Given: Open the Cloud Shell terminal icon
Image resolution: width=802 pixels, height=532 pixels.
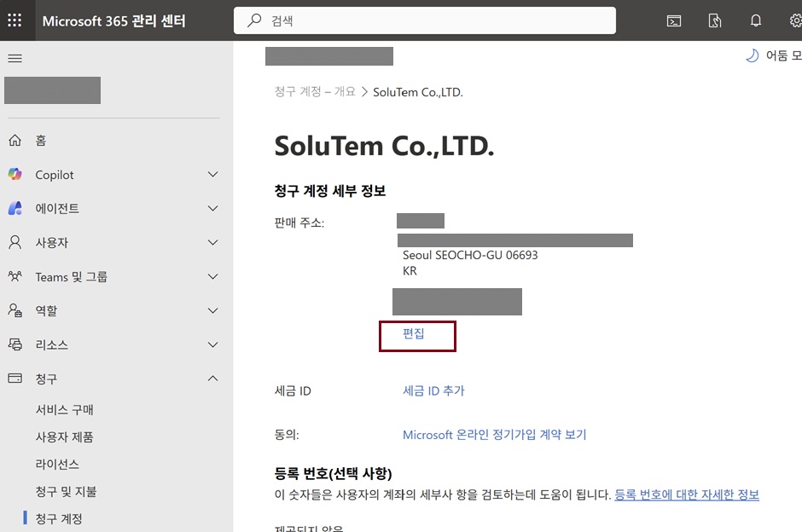Looking at the screenshot, I should 674,21.
